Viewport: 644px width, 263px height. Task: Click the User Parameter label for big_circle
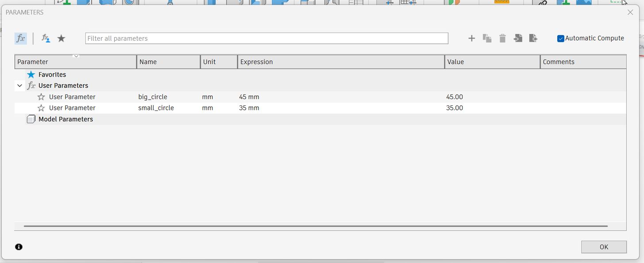pos(72,97)
